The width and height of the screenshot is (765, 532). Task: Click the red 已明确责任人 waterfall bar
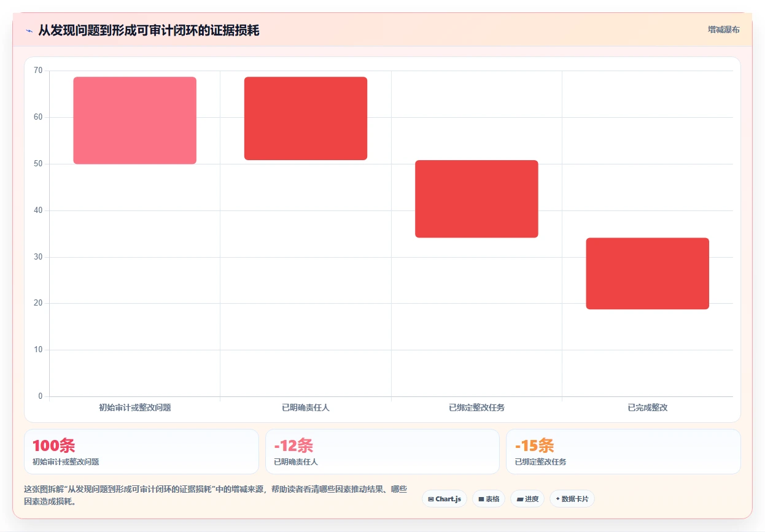click(x=306, y=118)
